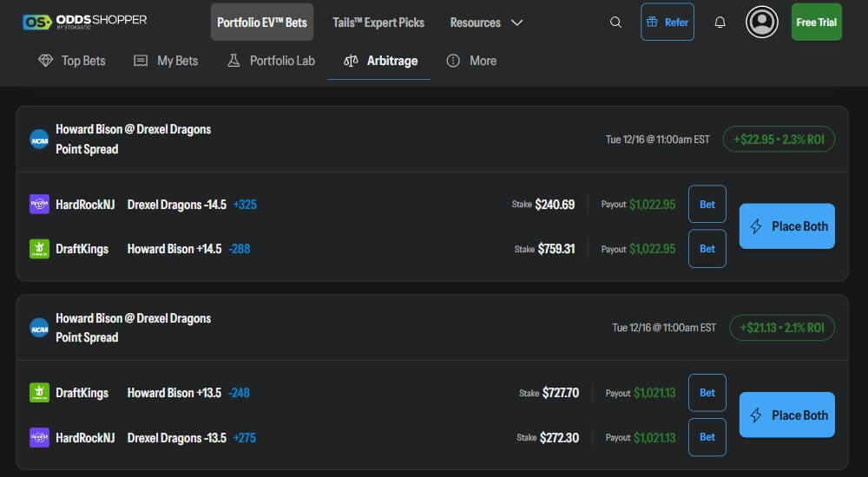Open the More tab

point(471,61)
